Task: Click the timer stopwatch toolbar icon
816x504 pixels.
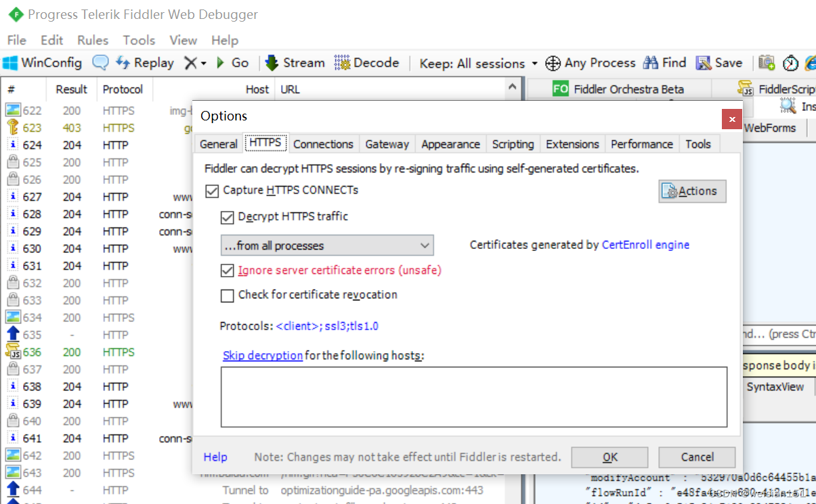Action: [790, 63]
